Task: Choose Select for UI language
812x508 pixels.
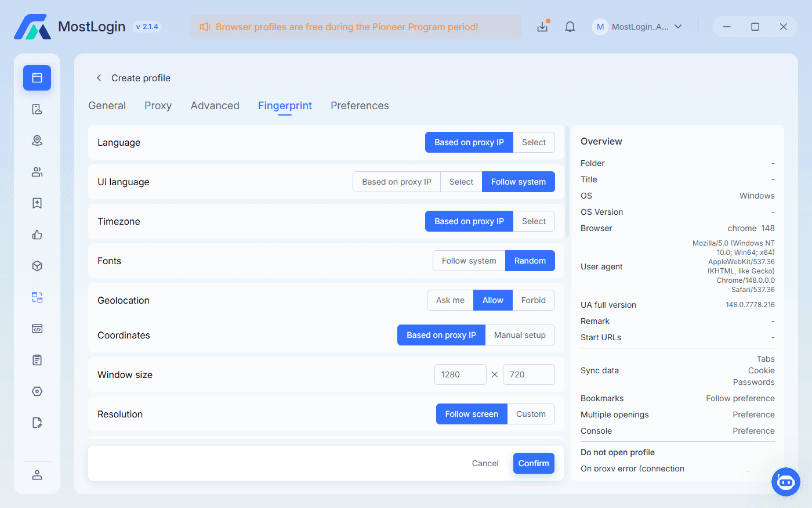Action: [x=461, y=182]
